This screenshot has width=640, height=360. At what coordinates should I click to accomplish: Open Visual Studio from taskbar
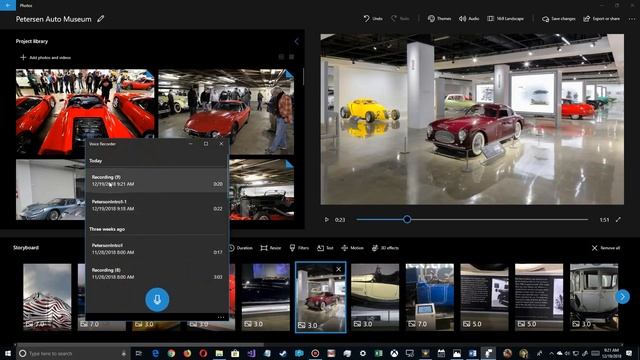tap(251, 353)
